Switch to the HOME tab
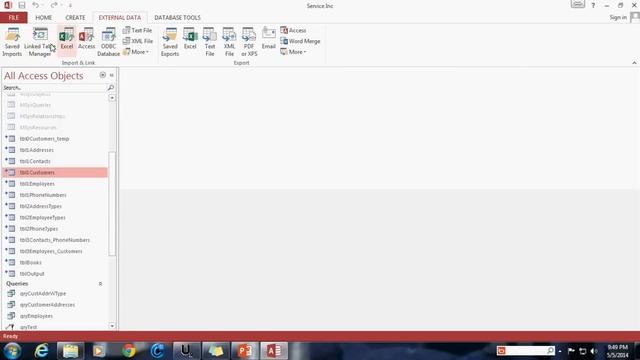The width and height of the screenshot is (640, 360). click(x=44, y=18)
